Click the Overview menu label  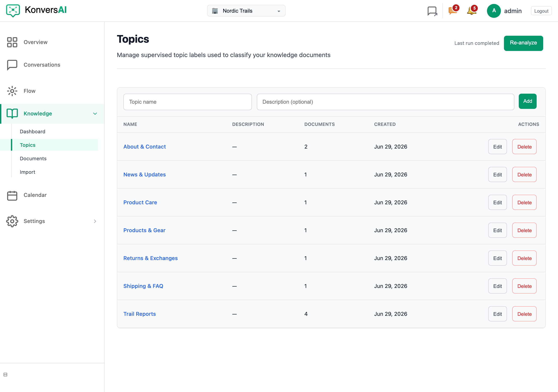pyautogui.click(x=36, y=42)
